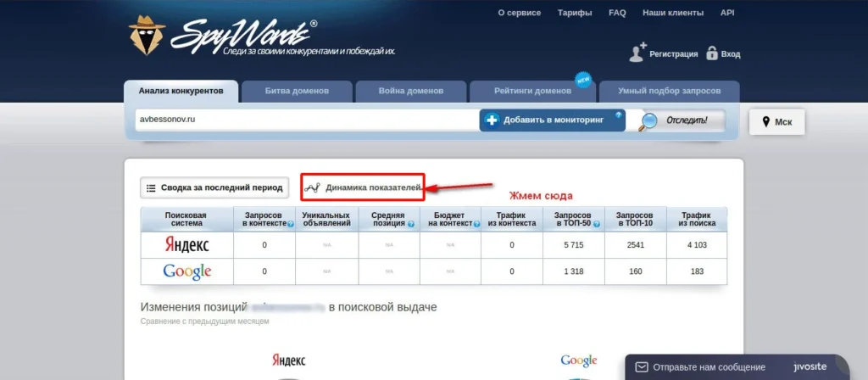
Task: Click the help icon next to Запросов в ТОП-50
Action: [595, 224]
